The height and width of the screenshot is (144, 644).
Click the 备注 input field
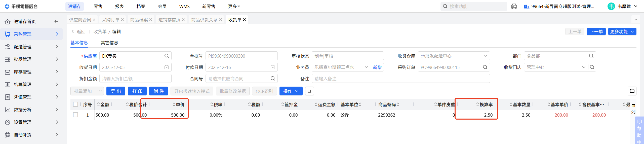coord(400,79)
